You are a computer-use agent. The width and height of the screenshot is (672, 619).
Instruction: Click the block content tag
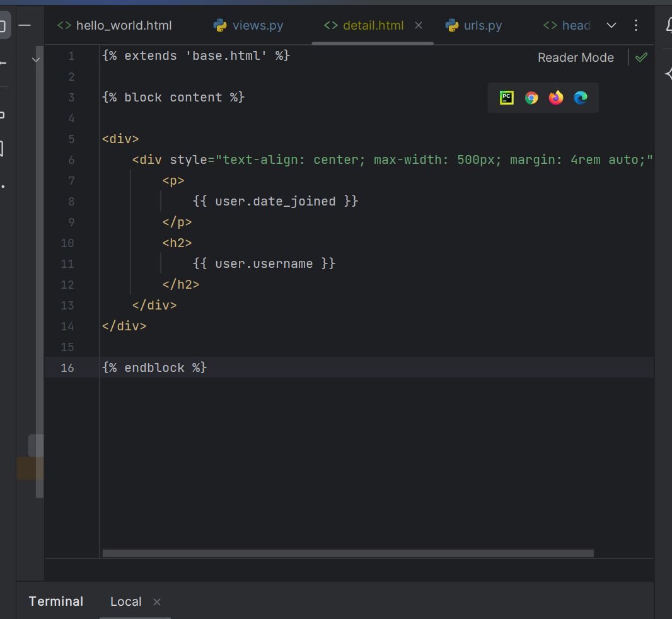[173, 97]
